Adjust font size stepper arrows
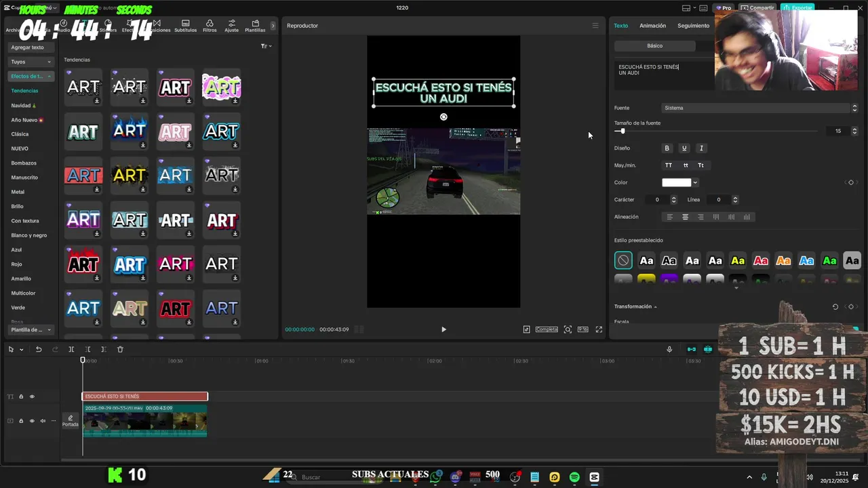868x488 pixels. point(854,131)
